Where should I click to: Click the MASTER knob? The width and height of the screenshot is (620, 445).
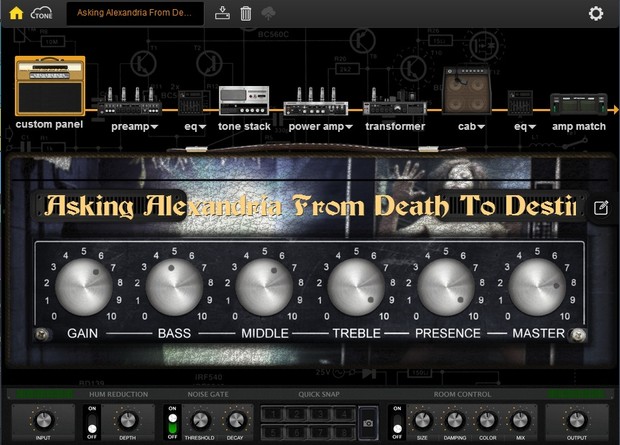click(x=537, y=287)
